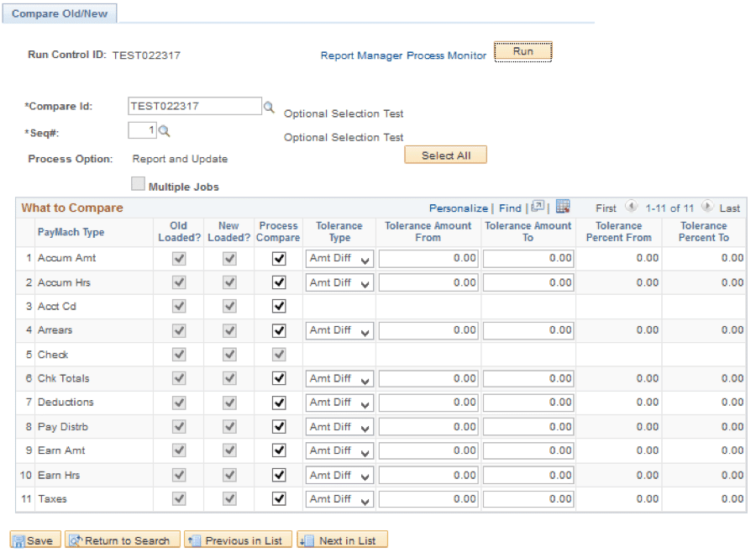Edit Tolerance Amount From for Accum Amt
Viewport: 756px width, 553px height.
[428, 259]
